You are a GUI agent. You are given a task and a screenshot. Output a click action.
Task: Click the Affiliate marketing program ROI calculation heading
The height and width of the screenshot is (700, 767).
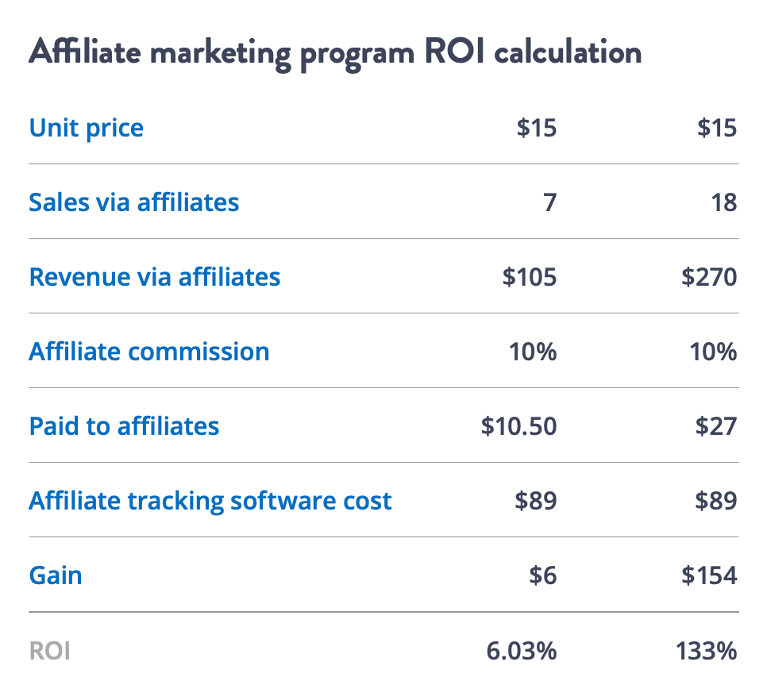pos(335,52)
